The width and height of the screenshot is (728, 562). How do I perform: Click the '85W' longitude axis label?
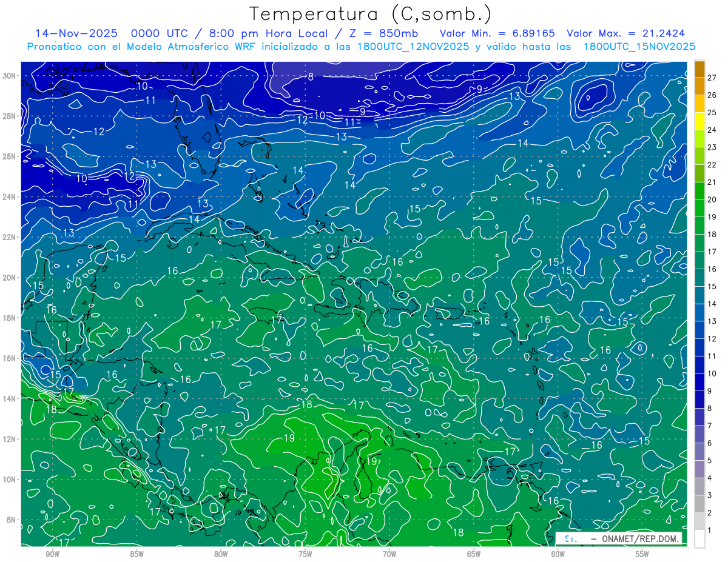136,554
